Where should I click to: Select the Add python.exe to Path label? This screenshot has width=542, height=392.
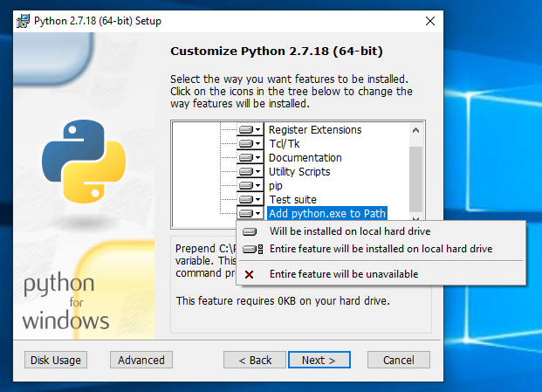click(x=327, y=213)
